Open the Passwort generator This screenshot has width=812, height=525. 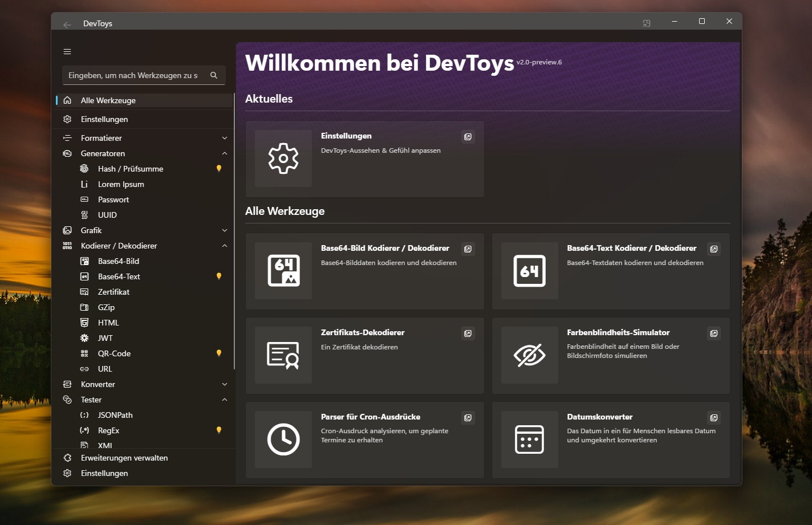pos(145,200)
